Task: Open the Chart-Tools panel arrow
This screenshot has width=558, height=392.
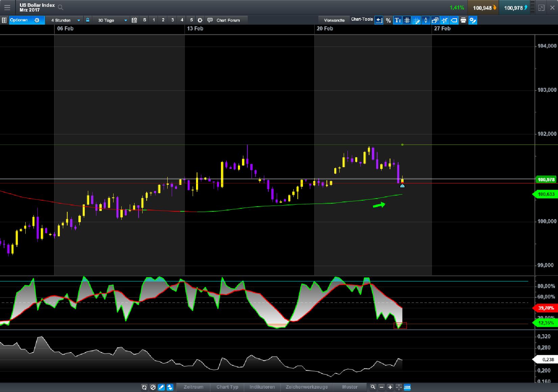Action: [379, 20]
